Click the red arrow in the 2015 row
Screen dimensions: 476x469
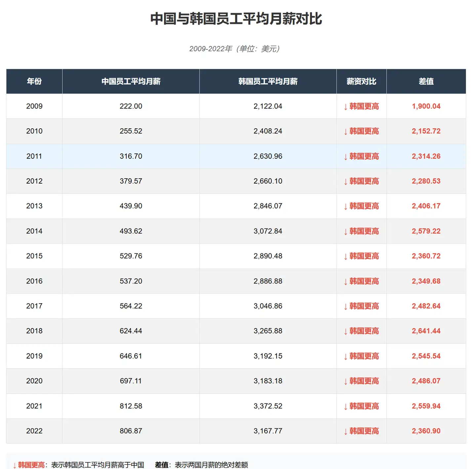click(345, 257)
